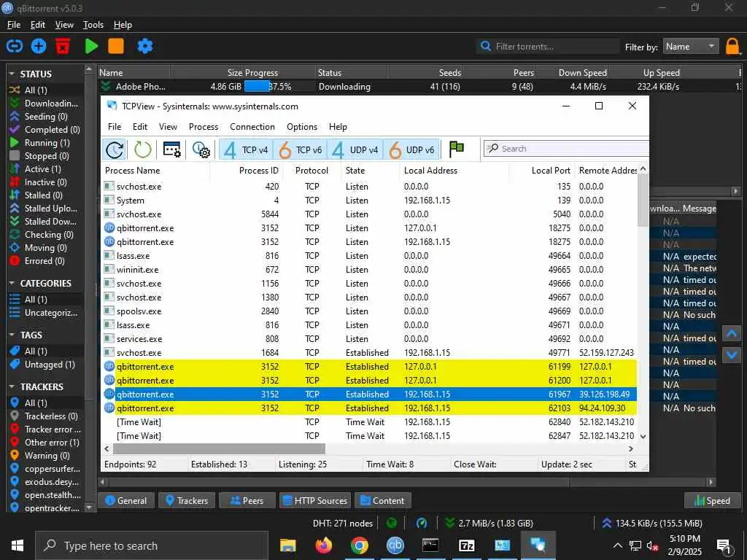
Task: Select the wininit.exe row in TCPView
Action: coord(368,270)
